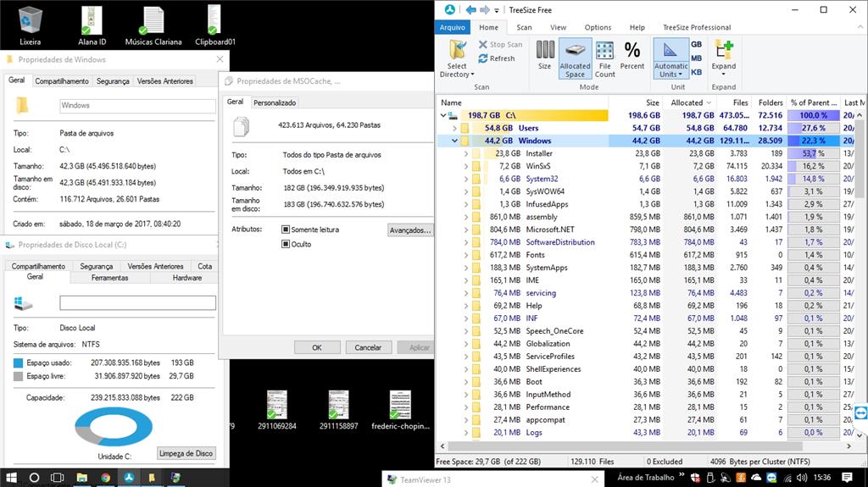Select Percent mode
Image resolution: width=868 pixels, height=487 pixels.
tap(632, 55)
